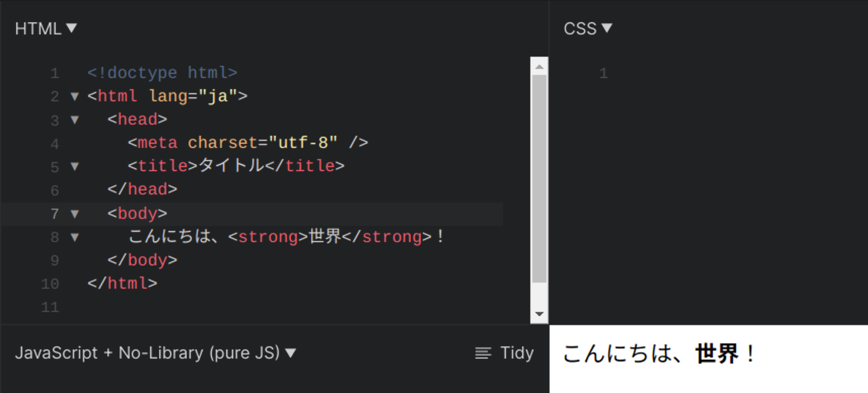Click the scrollbar down arrow
This screenshot has width=868, height=393.
click(539, 314)
